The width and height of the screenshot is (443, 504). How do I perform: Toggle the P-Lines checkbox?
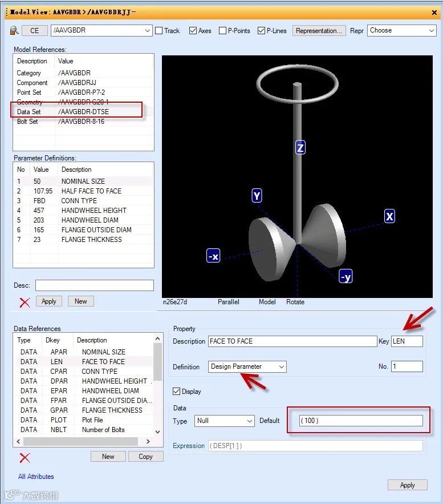coord(261,30)
